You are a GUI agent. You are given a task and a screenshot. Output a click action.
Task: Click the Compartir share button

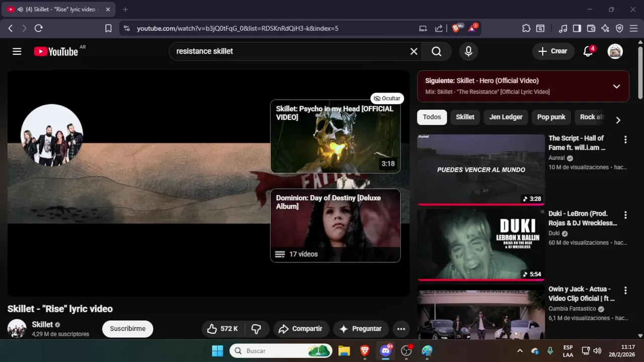pyautogui.click(x=301, y=329)
